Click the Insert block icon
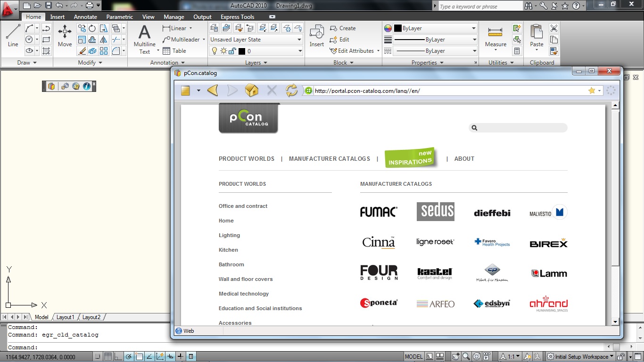The height and width of the screenshot is (362, 644). (x=317, y=36)
